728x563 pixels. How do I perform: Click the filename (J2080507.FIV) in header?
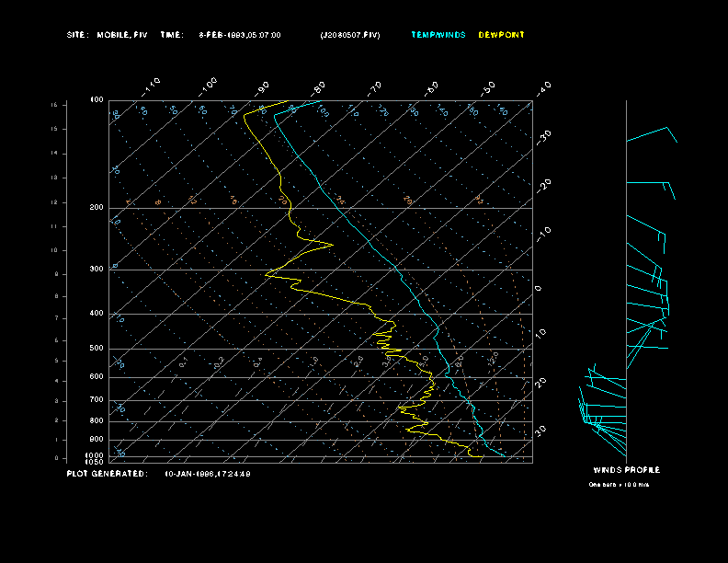click(x=349, y=35)
